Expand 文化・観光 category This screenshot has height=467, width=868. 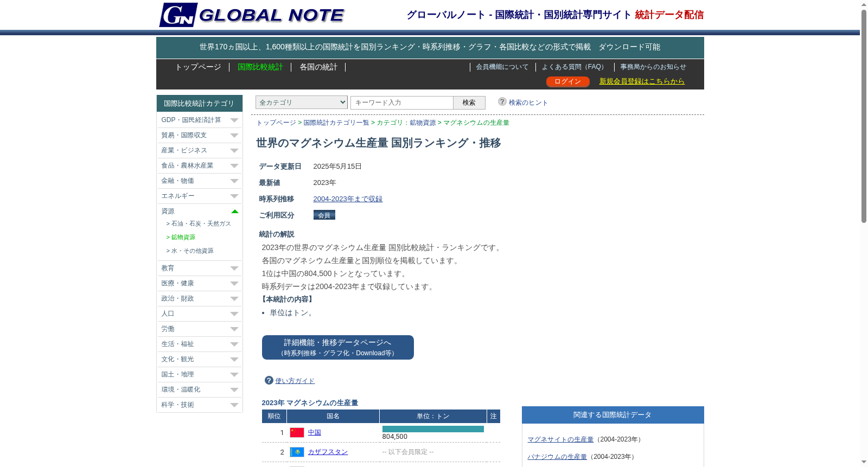199,359
